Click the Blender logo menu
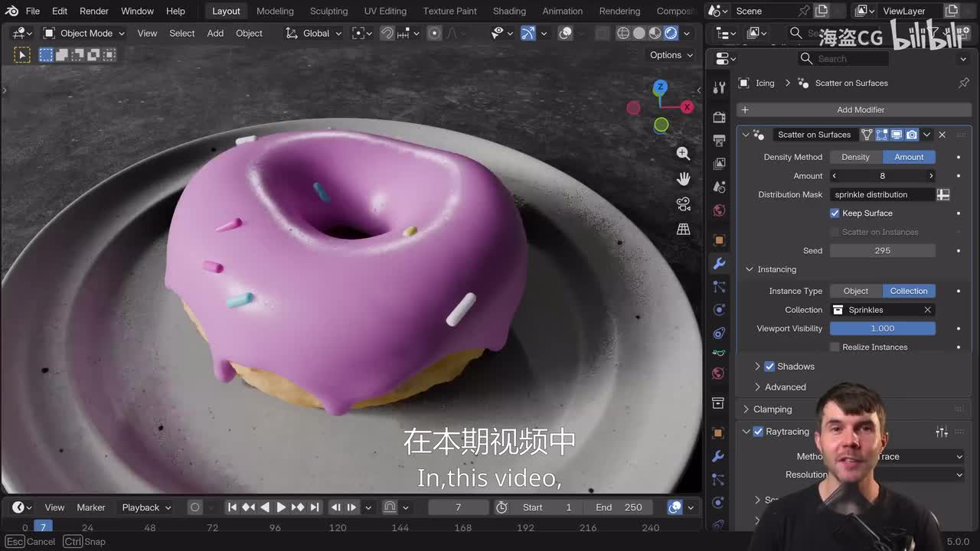Viewport: 980px width, 551px height. coord(11,11)
